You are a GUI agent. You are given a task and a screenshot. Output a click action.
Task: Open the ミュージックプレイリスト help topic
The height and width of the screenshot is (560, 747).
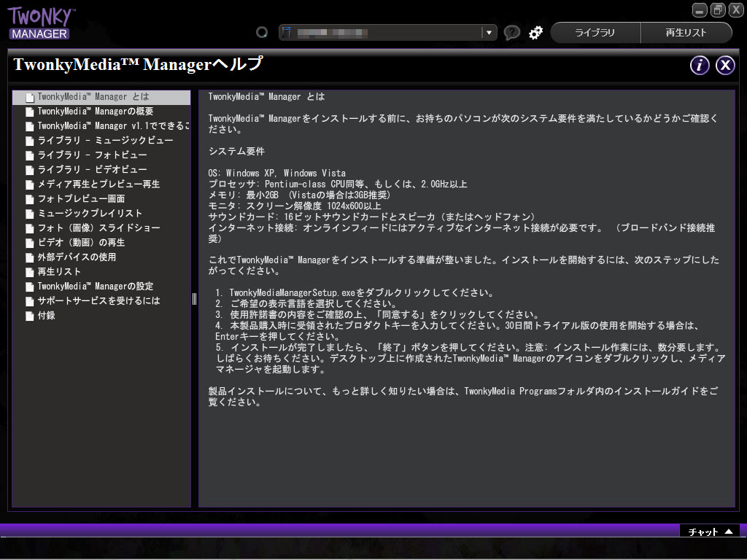pyautogui.click(x=91, y=213)
